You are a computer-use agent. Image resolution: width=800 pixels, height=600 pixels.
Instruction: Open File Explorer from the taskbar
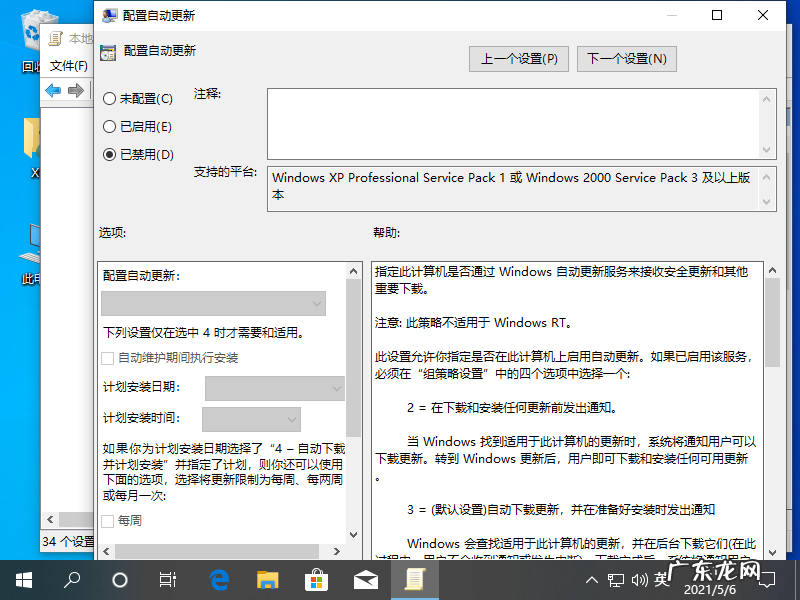[x=267, y=579]
